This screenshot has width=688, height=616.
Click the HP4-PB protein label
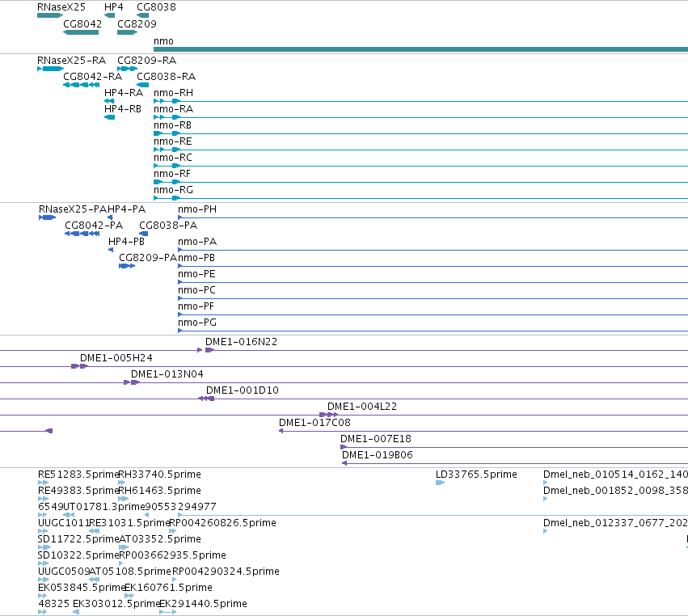pos(126,242)
